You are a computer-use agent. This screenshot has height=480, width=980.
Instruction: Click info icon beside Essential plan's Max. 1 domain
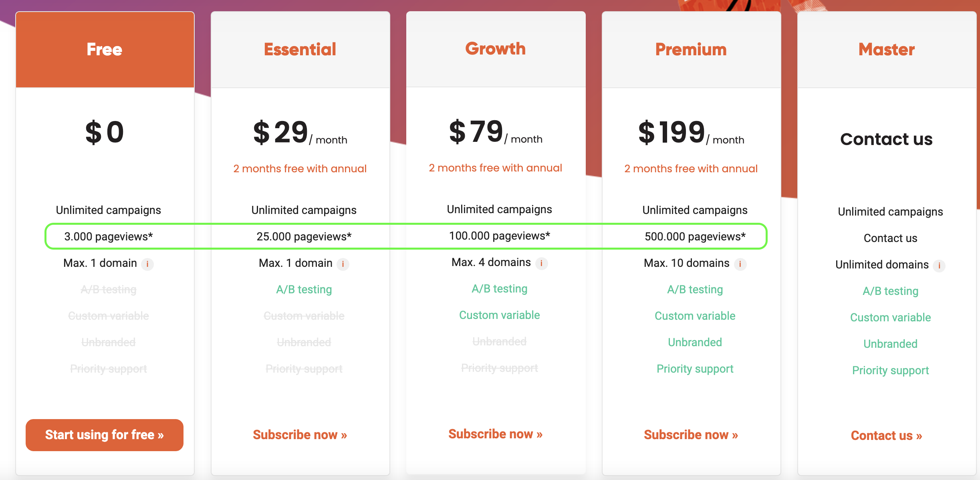coord(343,264)
